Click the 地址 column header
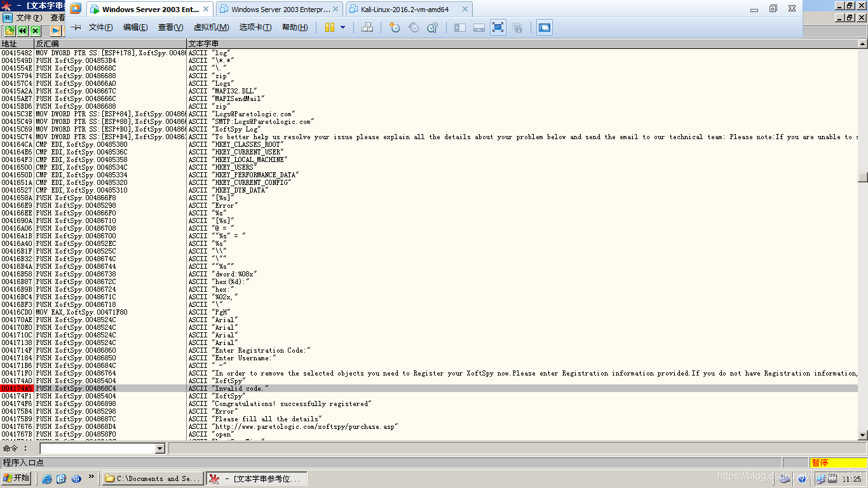The image size is (868, 488). click(17, 44)
